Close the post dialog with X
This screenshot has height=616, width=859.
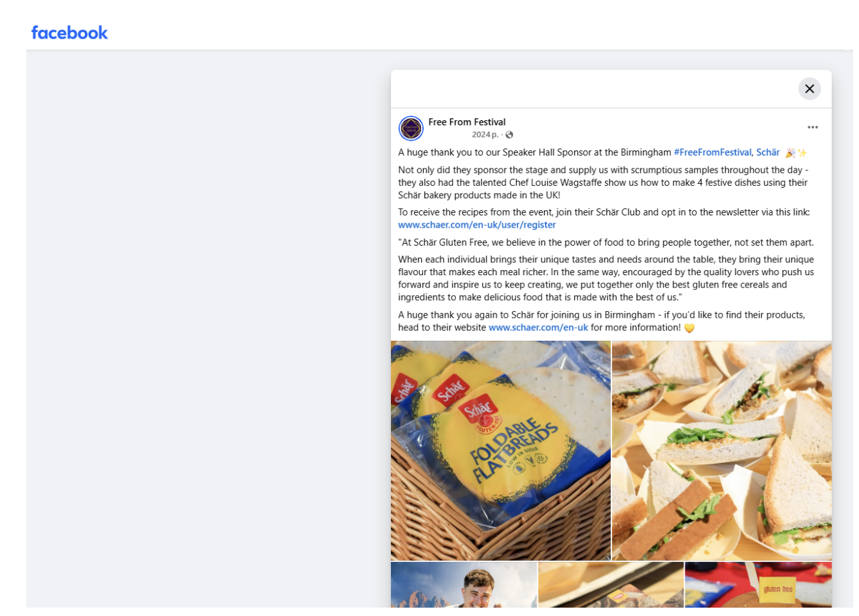pyautogui.click(x=809, y=89)
